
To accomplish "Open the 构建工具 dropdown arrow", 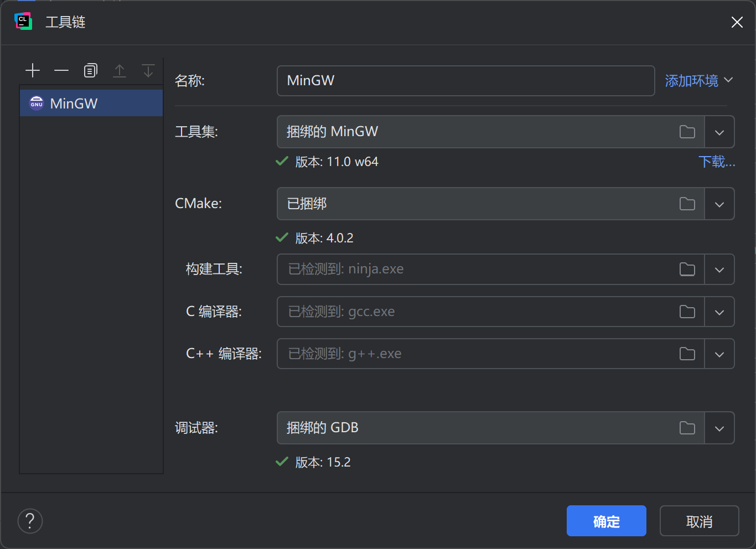I will tap(719, 270).
